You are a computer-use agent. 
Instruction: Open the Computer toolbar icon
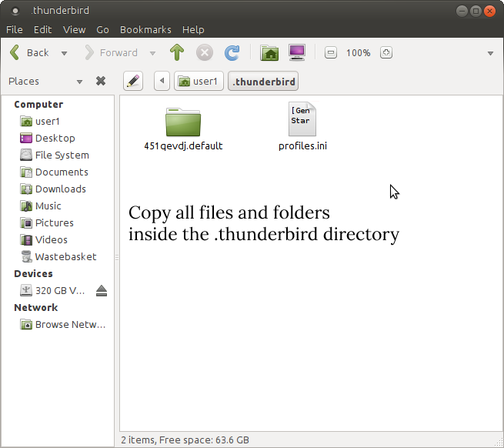(x=297, y=52)
